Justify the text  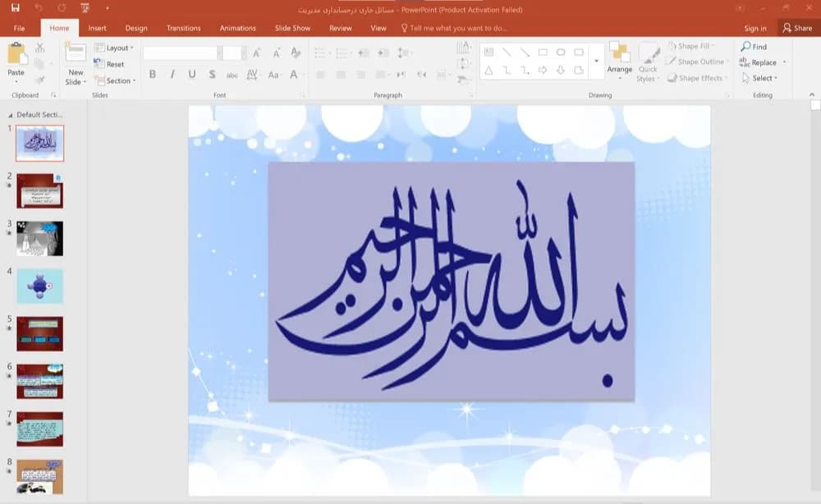(381, 75)
